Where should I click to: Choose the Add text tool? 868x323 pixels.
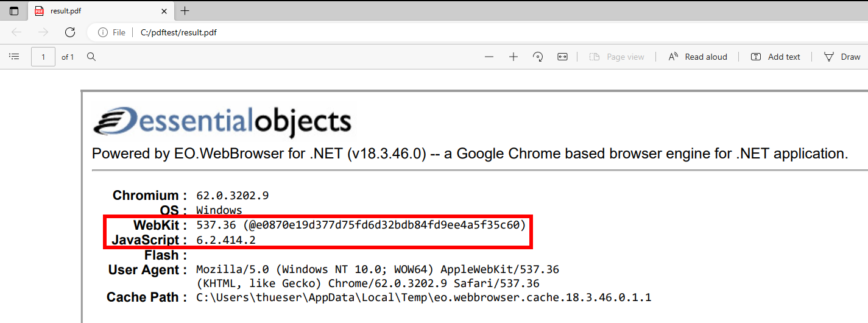pos(775,57)
